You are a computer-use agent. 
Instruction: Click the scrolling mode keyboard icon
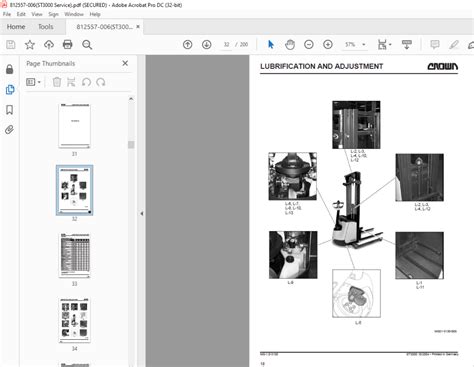coord(407,44)
